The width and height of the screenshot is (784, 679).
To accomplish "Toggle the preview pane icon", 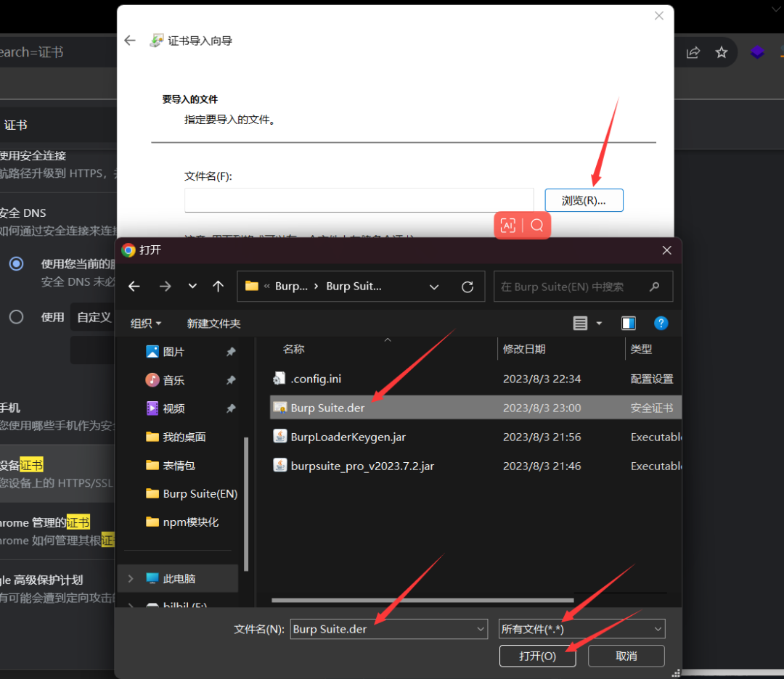I will (629, 324).
